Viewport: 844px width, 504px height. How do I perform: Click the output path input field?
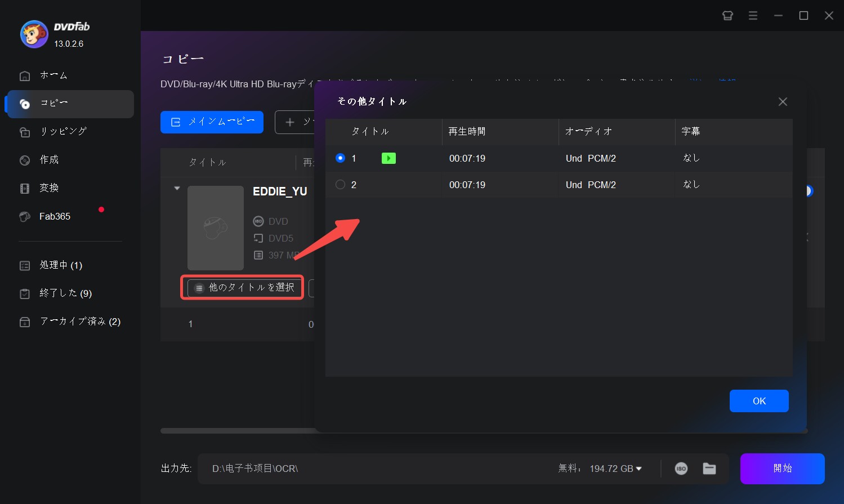[x=377, y=469]
